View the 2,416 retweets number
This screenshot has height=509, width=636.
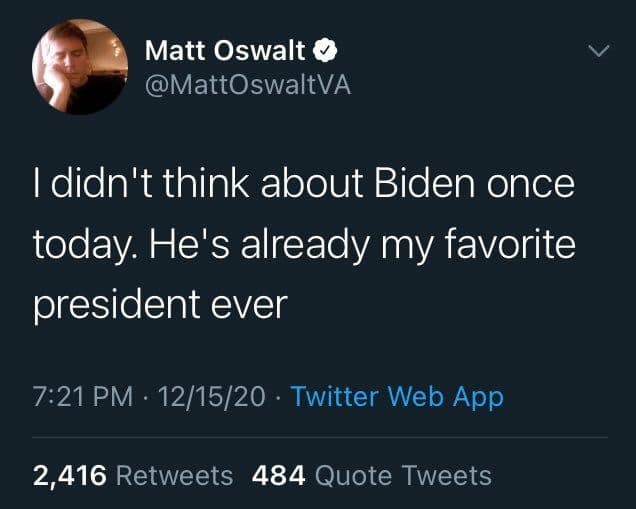[x=70, y=475]
